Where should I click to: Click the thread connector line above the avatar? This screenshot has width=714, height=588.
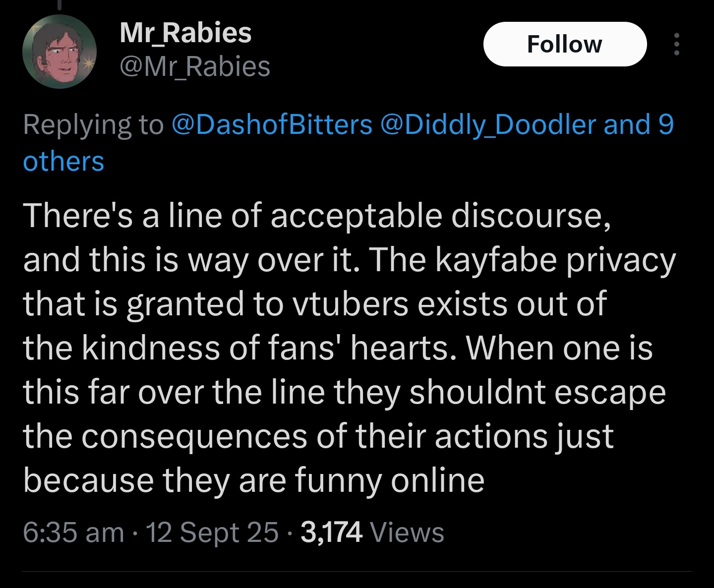click(59, 4)
